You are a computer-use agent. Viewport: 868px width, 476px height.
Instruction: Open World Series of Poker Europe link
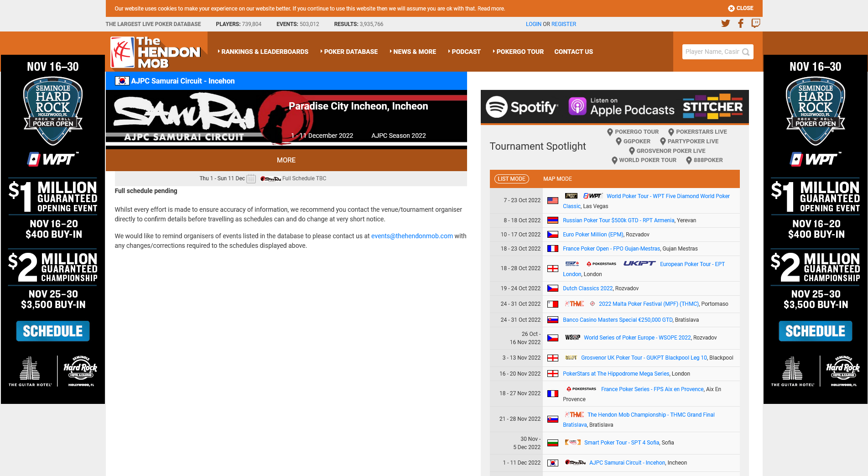pyautogui.click(x=637, y=338)
